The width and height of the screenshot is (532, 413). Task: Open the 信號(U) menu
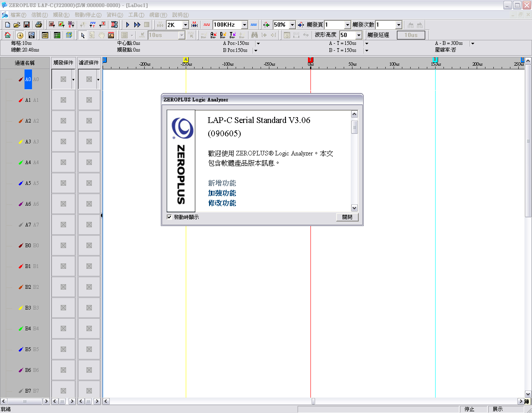pos(39,15)
